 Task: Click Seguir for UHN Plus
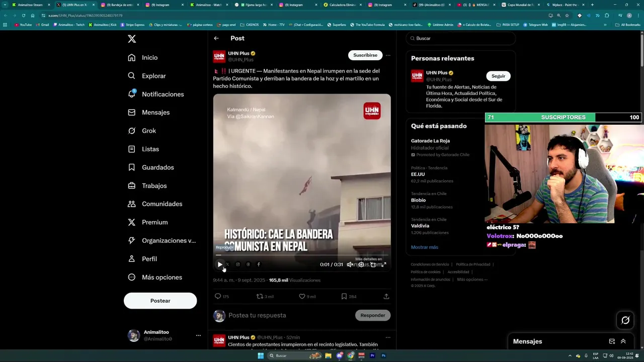click(x=498, y=76)
